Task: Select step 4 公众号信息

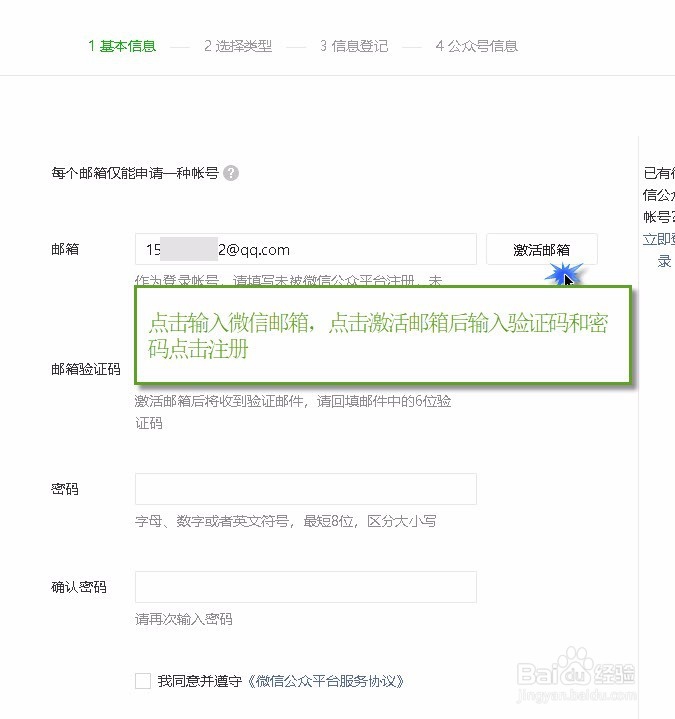Action: (x=476, y=46)
